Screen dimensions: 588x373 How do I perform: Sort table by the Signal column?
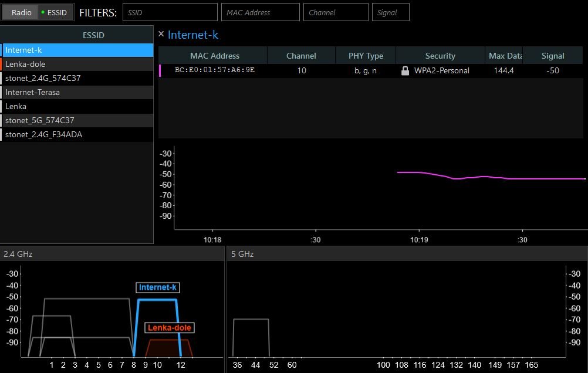552,55
